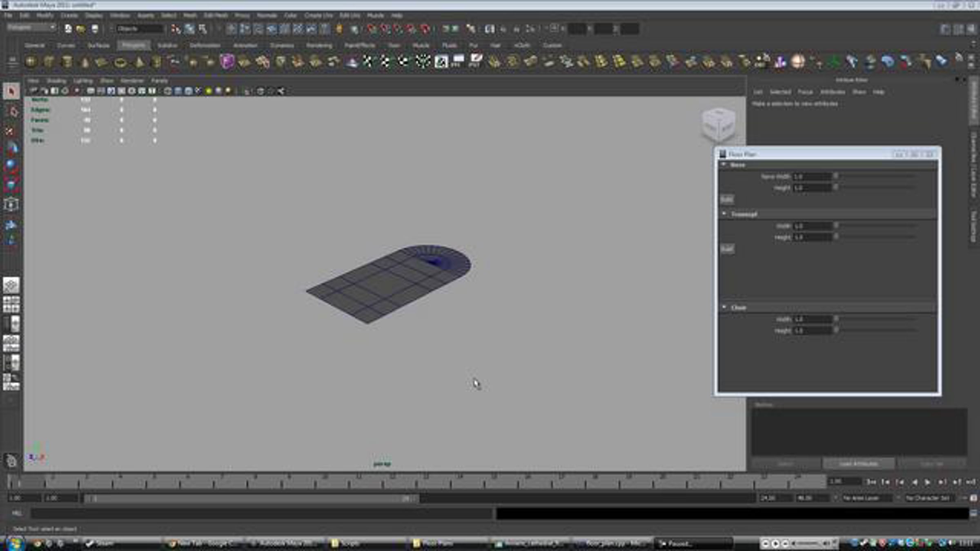980x551 pixels.
Task: Toggle use all lights in panel toolbar
Action: 209,91
